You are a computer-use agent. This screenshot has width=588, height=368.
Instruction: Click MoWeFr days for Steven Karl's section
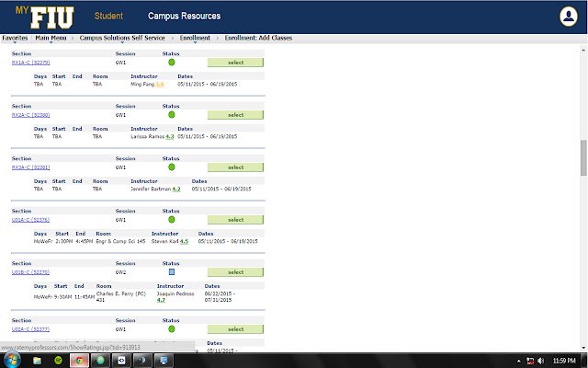coord(43,241)
